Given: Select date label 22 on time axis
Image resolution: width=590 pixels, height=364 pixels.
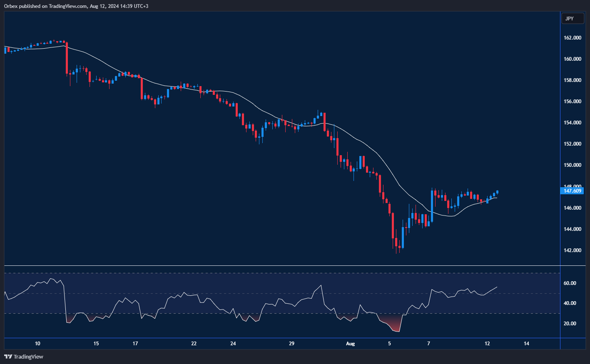Looking at the screenshot, I should coord(194,344).
